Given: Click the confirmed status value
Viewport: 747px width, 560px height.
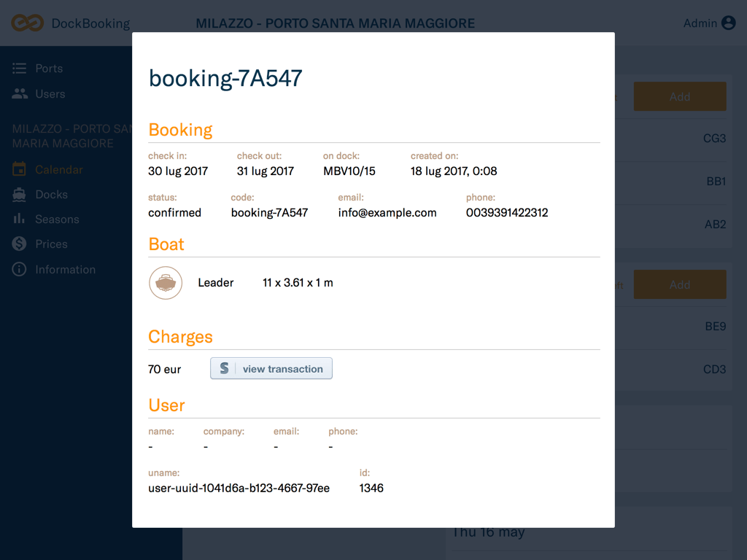Looking at the screenshot, I should [x=175, y=212].
